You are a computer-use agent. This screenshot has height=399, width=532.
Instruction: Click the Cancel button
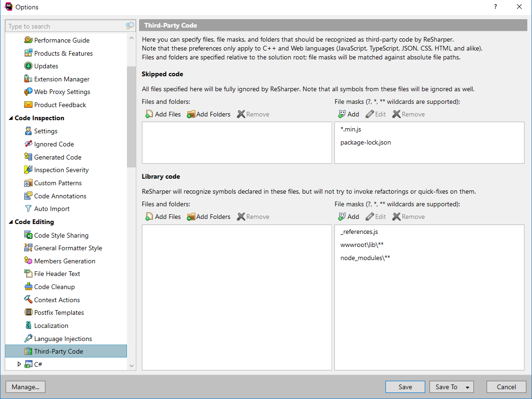click(x=506, y=387)
